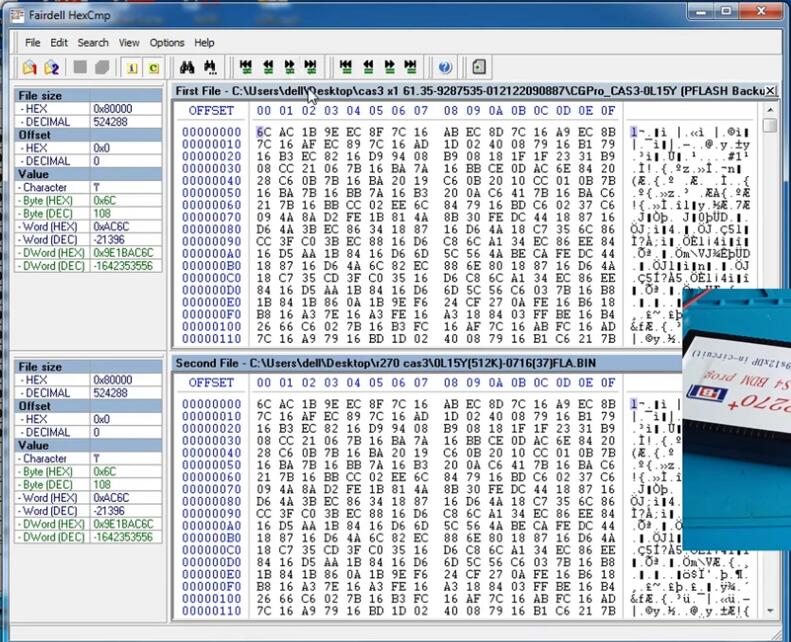Open the Search menu
The image size is (791, 642).
click(x=93, y=43)
